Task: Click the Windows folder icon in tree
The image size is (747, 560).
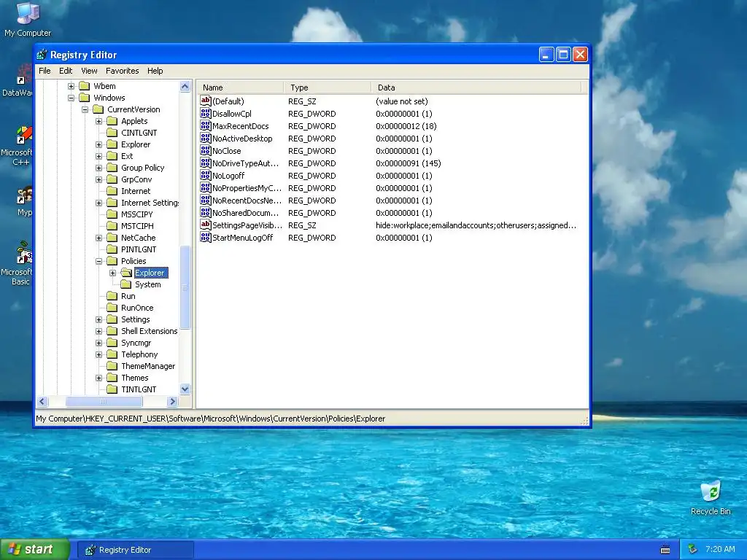Action: tap(85, 98)
